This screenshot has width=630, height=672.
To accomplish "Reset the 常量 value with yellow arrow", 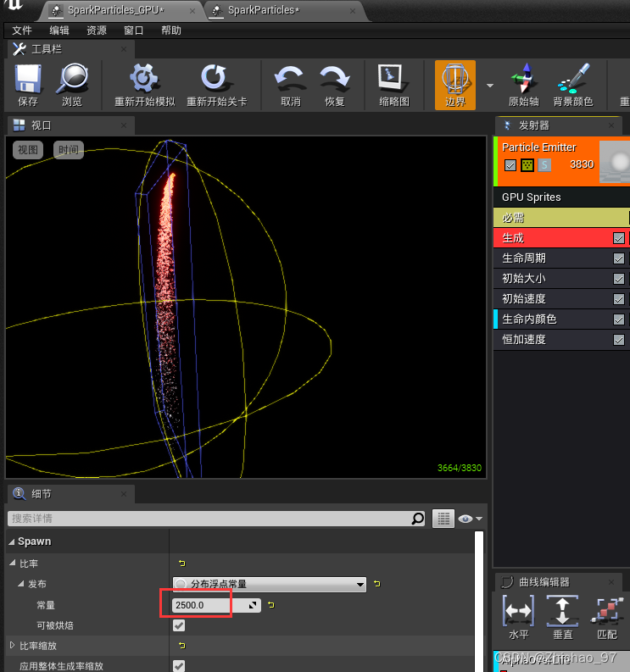I will point(271,605).
